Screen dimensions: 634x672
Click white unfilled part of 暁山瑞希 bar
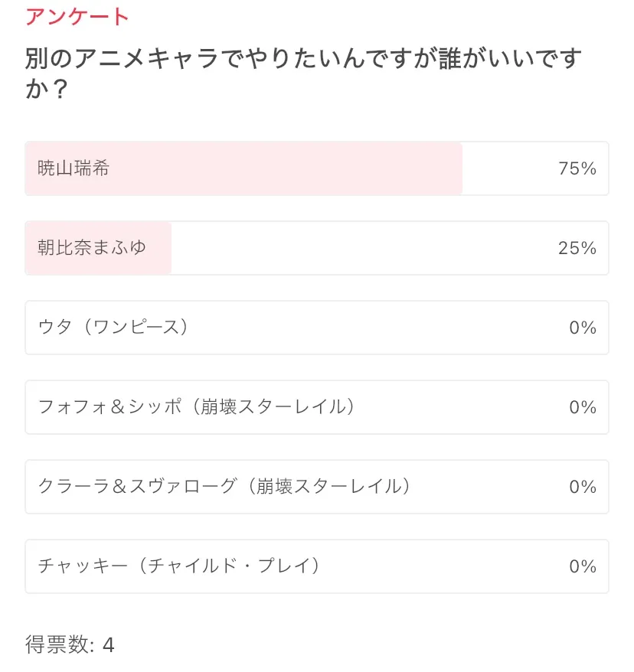click(505, 168)
